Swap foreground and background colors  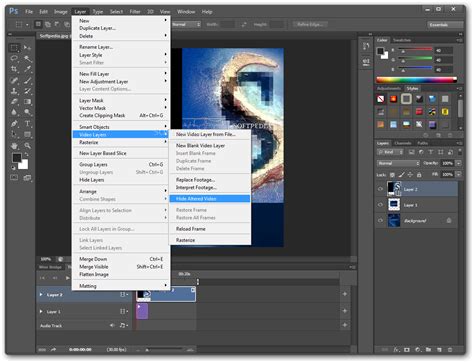click(x=26, y=155)
